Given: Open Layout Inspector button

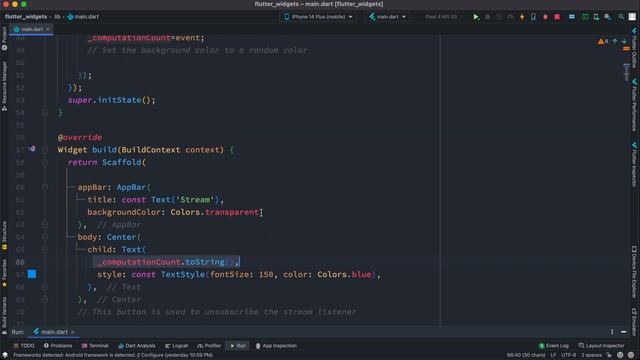Looking at the screenshot, I should click(601, 346).
